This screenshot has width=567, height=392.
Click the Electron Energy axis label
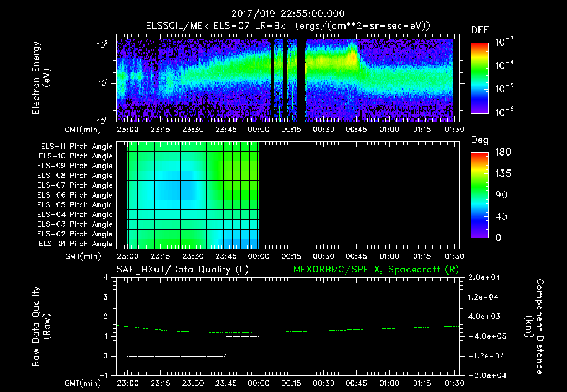point(41,78)
